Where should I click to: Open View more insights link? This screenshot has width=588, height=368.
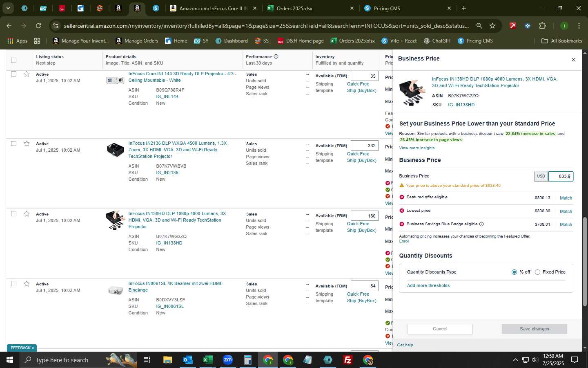416,148
